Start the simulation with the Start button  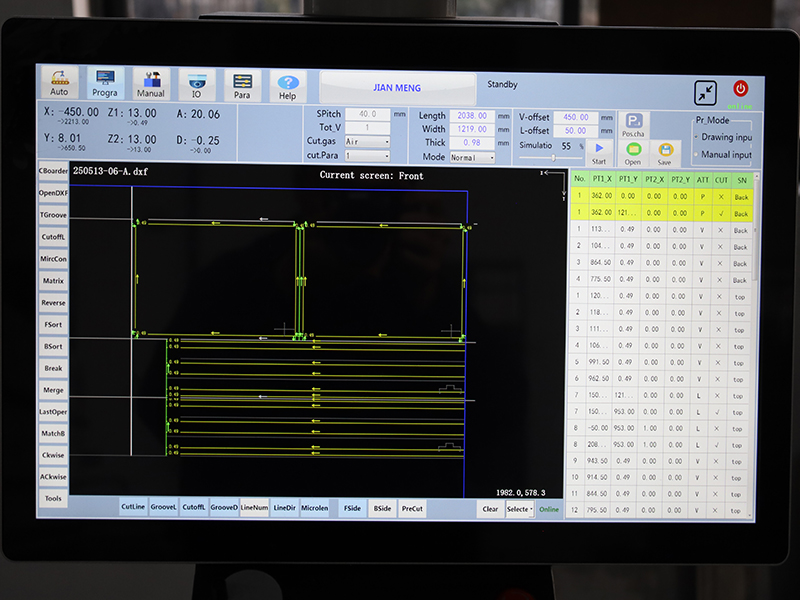(x=599, y=152)
